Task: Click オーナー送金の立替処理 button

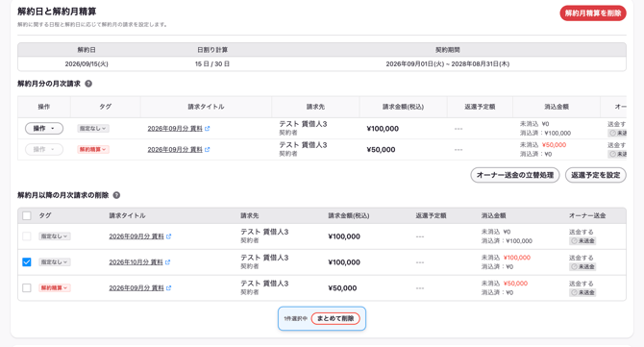Action: click(x=515, y=175)
